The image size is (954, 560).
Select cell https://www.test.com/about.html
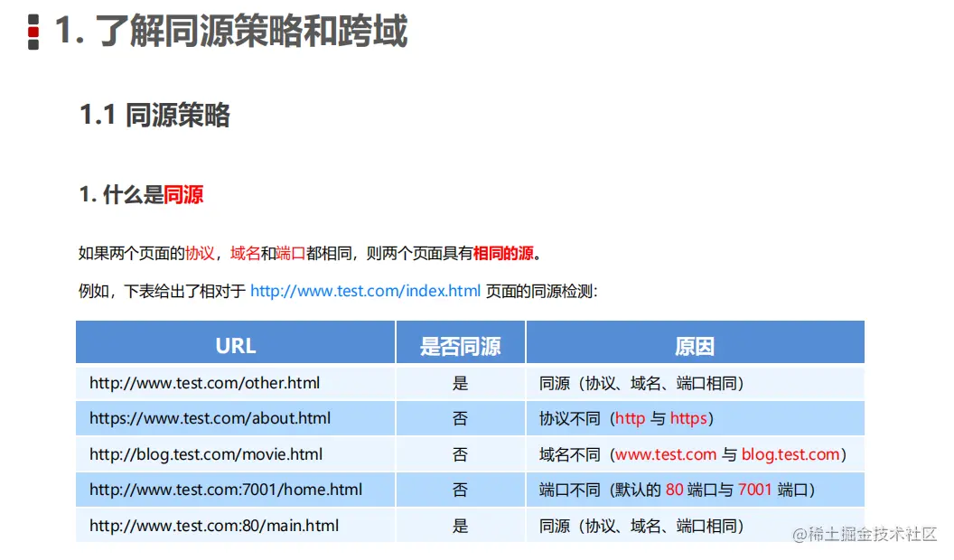point(236,418)
